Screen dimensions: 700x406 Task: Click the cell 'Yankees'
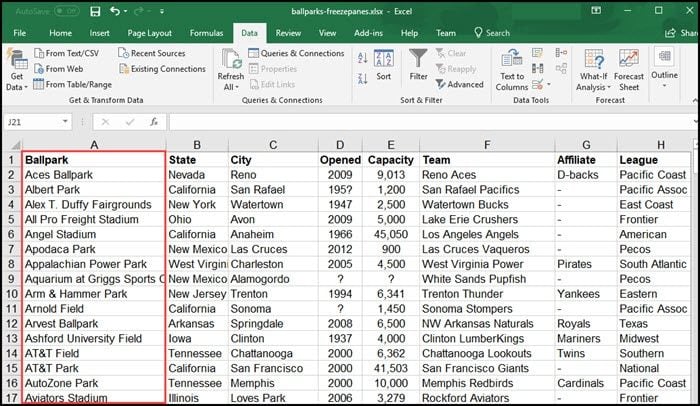tap(586, 294)
